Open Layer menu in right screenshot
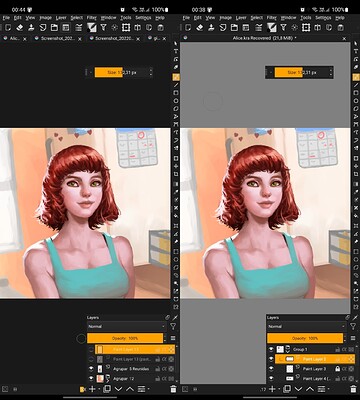 pyautogui.click(x=241, y=17)
